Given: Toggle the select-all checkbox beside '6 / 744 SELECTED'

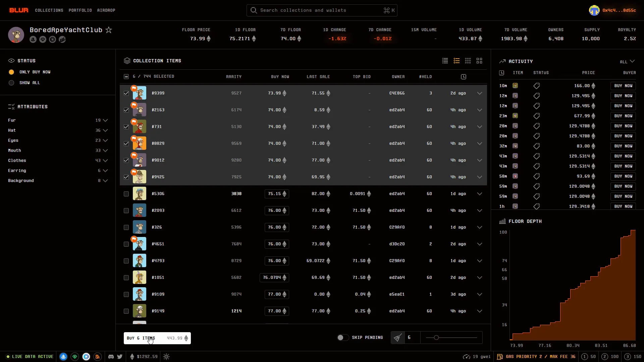Looking at the screenshot, I should tap(126, 77).
